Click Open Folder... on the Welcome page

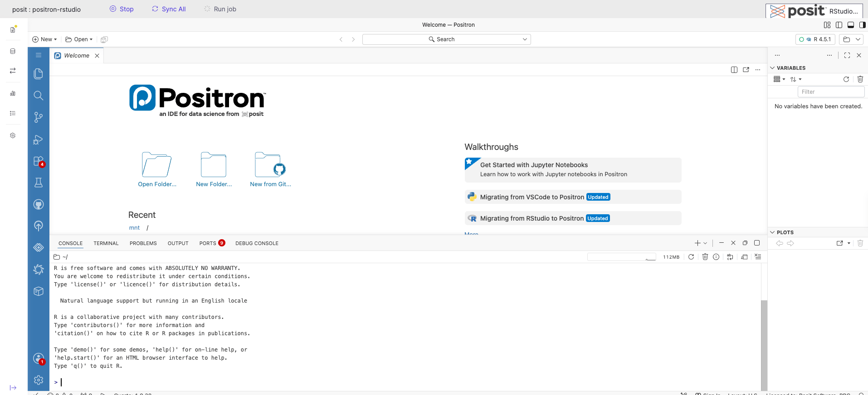(x=157, y=169)
